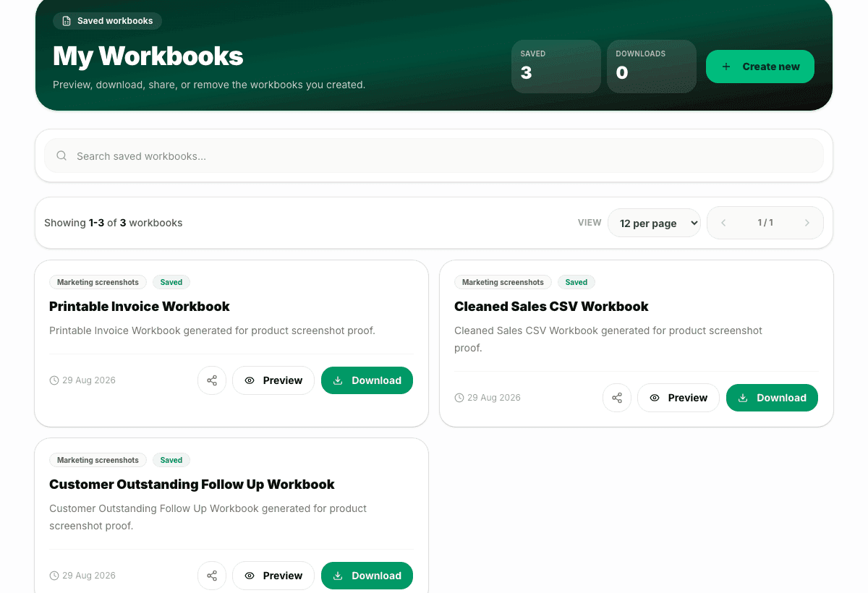
Task: Open Customer Outstanding Follow Up Workbook title
Action: [x=192, y=485]
